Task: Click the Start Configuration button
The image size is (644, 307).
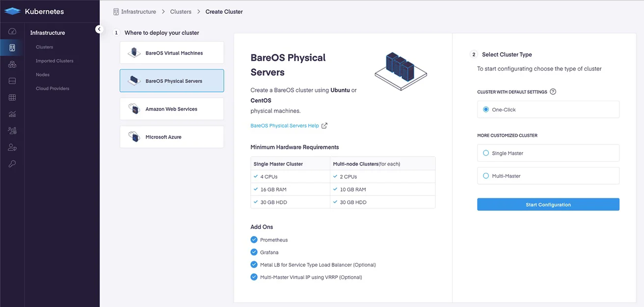Action: coord(548,205)
